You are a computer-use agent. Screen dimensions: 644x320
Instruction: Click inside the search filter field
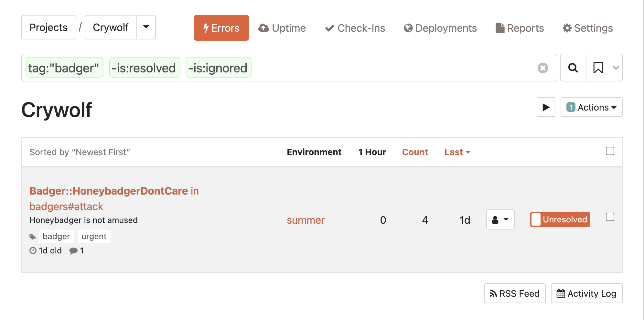pyautogui.click(x=356, y=68)
